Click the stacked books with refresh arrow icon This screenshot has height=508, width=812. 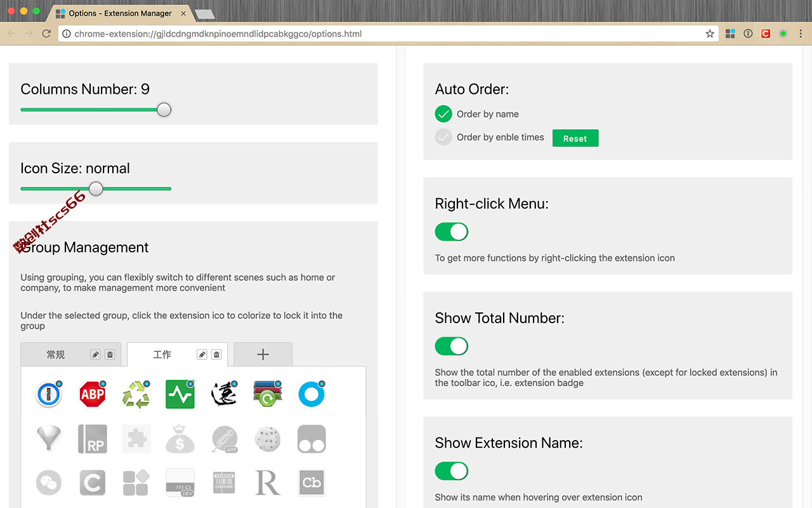pyautogui.click(x=268, y=394)
